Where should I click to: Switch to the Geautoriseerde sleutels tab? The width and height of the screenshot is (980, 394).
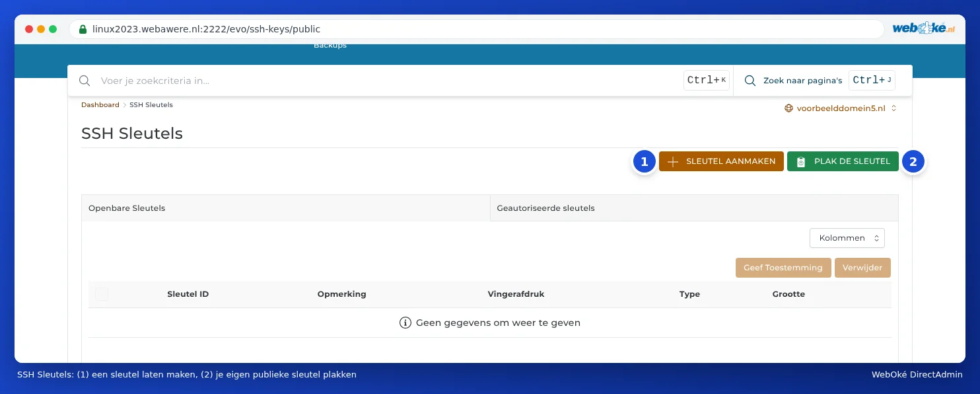[694, 208]
